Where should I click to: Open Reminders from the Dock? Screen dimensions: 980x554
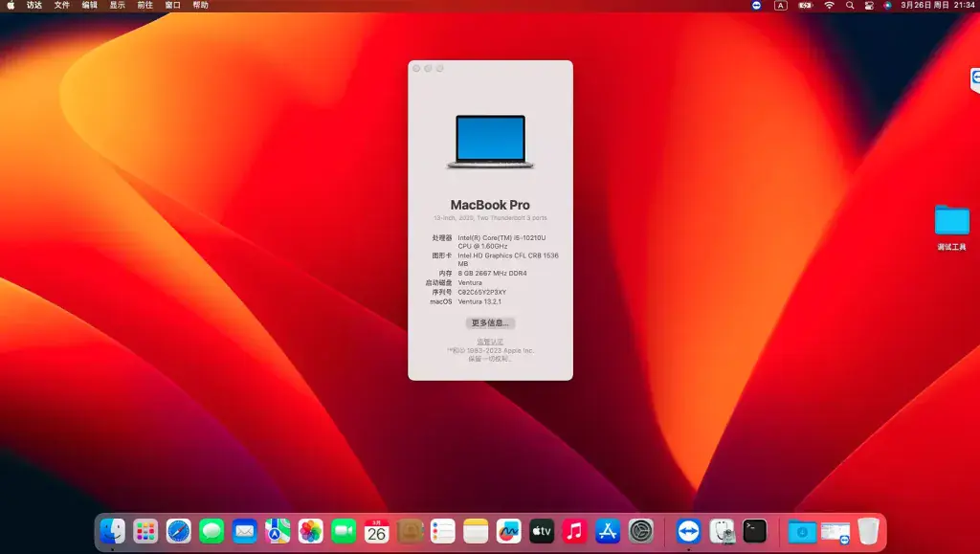[x=442, y=532]
